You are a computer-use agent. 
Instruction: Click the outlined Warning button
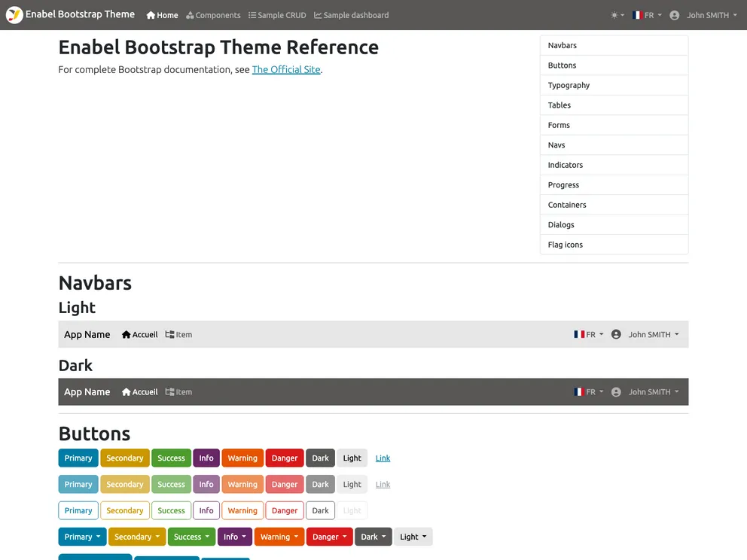(x=242, y=510)
